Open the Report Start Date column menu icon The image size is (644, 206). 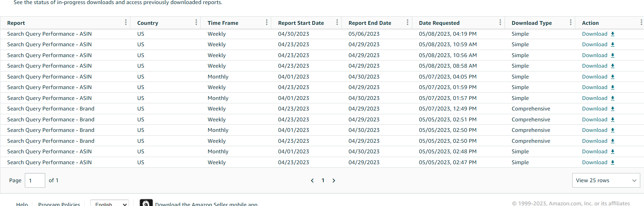pyautogui.click(x=337, y=22)
